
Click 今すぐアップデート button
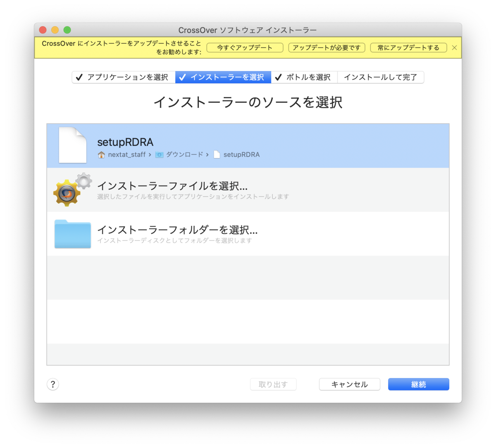[x=245, y=47]
